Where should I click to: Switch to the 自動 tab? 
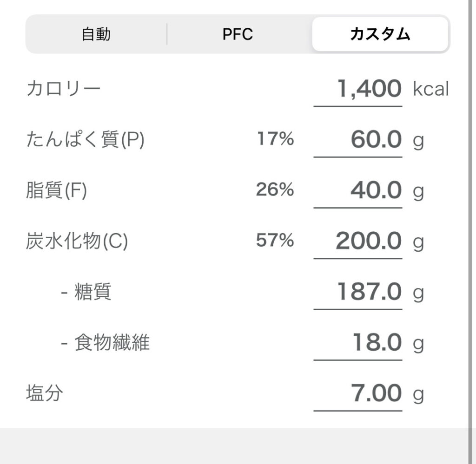(96, 34)
